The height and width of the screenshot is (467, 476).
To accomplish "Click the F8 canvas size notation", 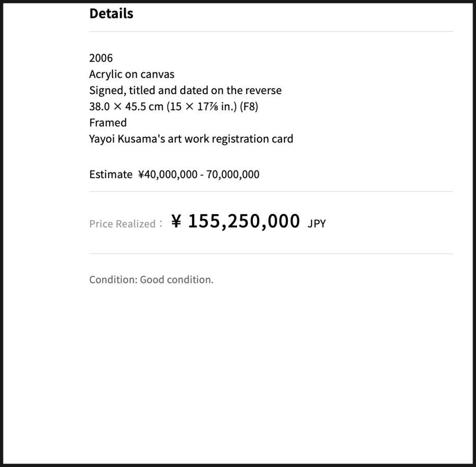I will tap(249, 107).
